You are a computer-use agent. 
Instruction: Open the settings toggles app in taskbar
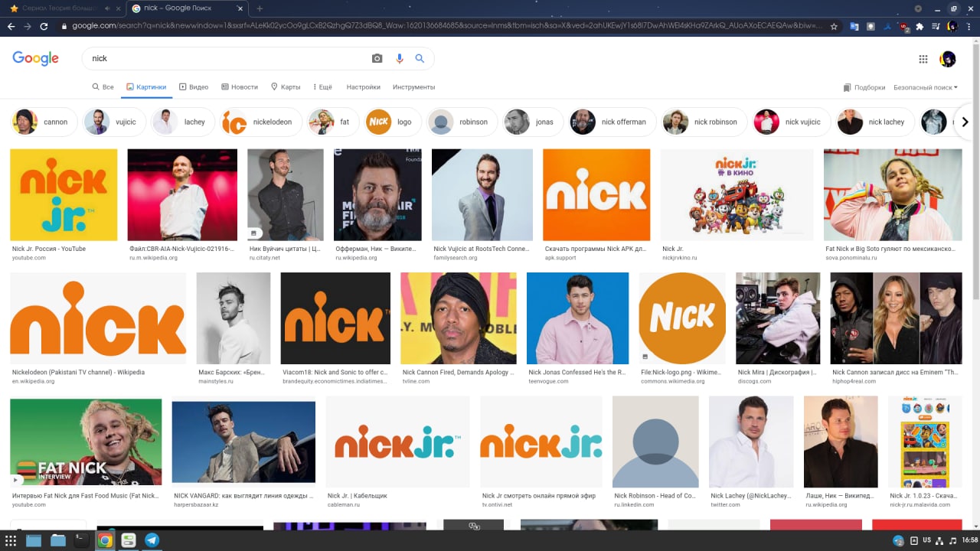click(x=129, y=540)
